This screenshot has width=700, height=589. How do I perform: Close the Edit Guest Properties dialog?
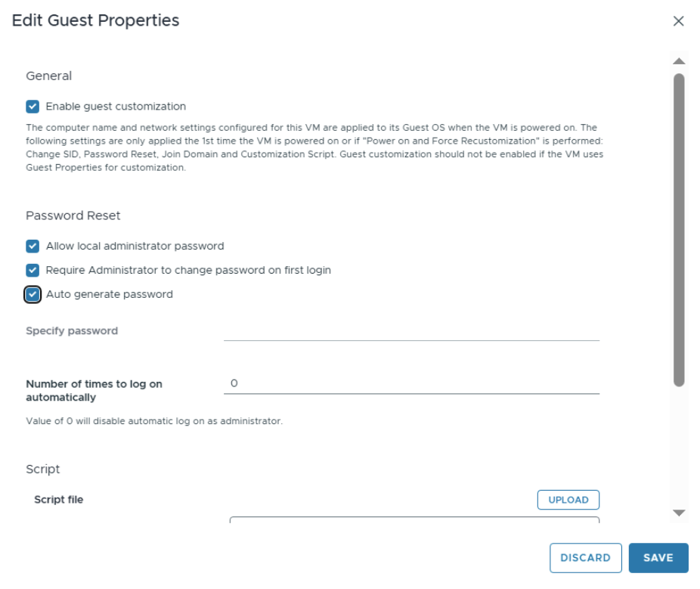[x=678, y=21]
